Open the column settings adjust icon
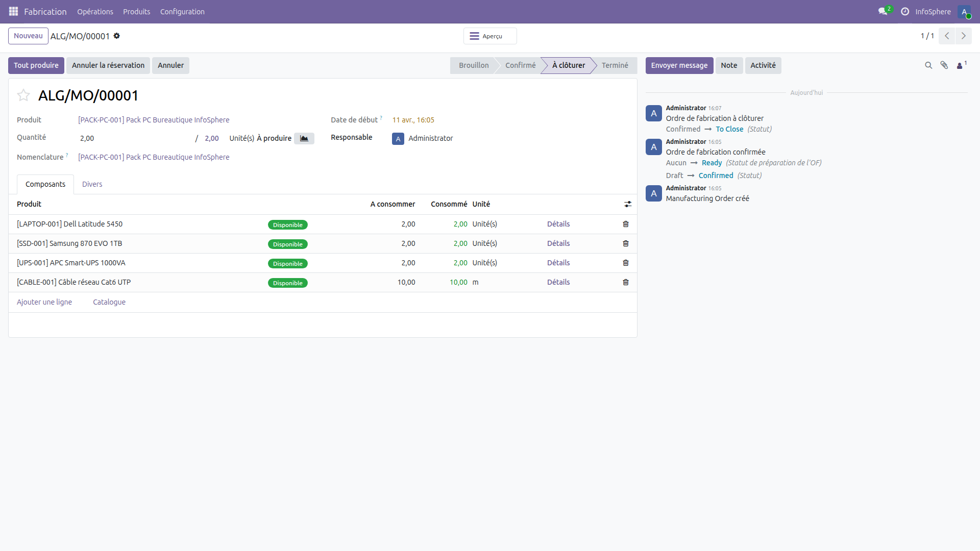980x551 pixels. pyautogui.click(x=628, y=204)
